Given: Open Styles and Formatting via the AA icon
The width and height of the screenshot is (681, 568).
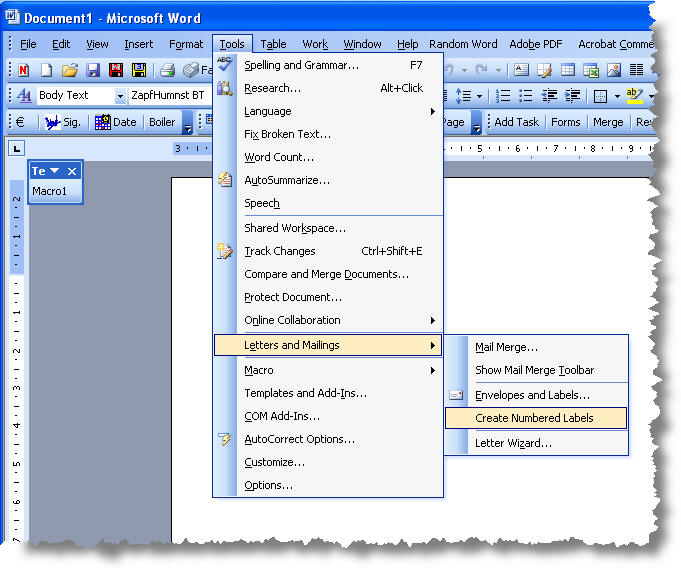Looking at the screenshot, I should (24, 96).
